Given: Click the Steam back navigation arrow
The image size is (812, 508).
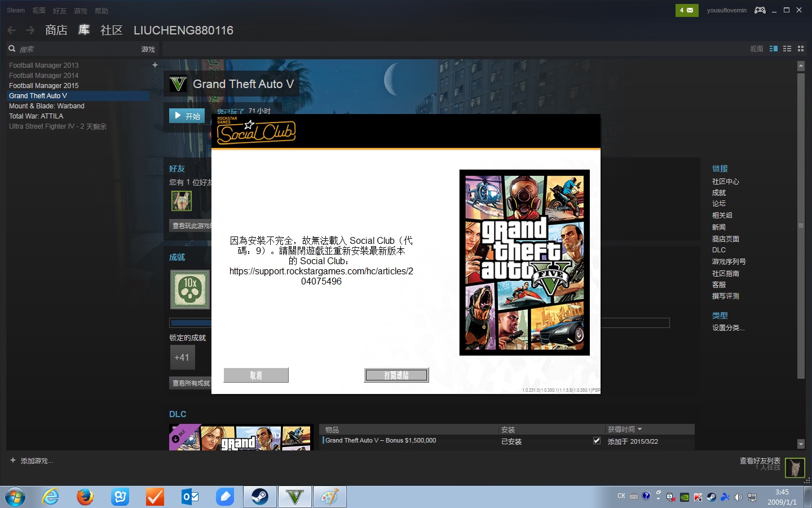Looking at the screenshot, I should (x=12, y=30).
